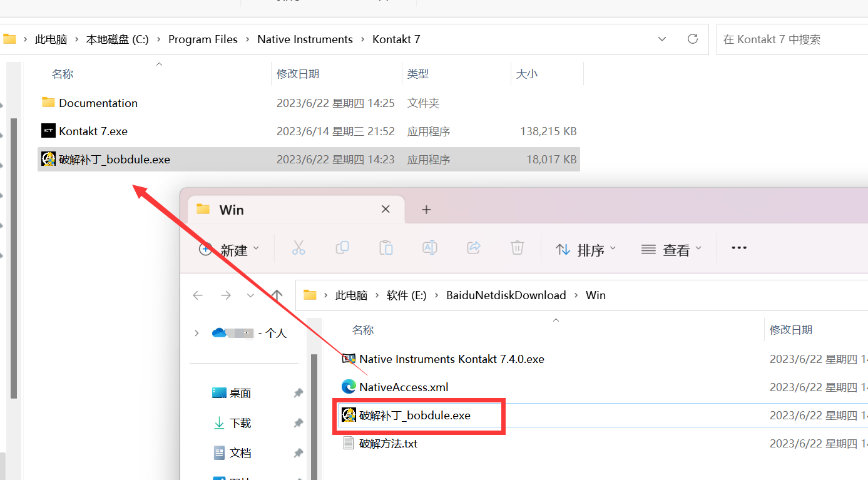Click the Rename icon in toolbar

430,248
